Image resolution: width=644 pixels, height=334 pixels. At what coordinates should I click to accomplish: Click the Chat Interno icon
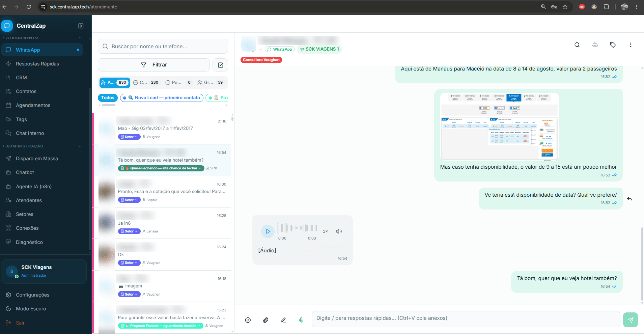[8, 133]
